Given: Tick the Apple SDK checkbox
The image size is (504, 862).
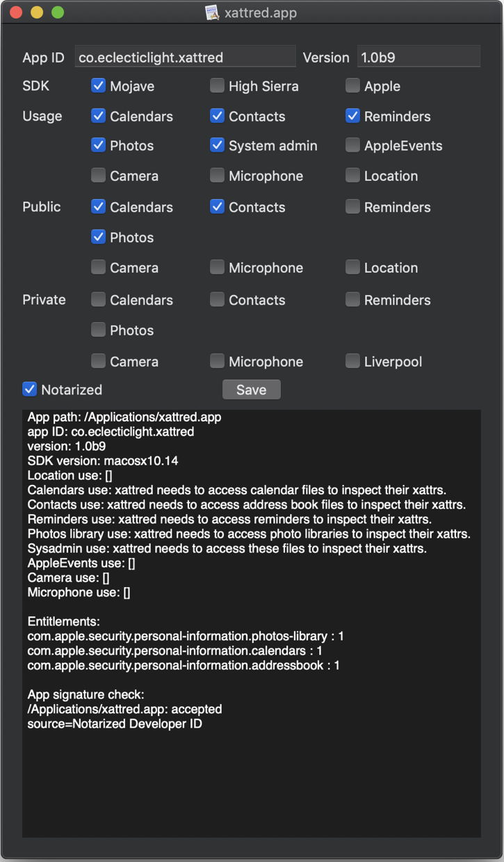Looking at the screenshot, I should pos(353,86).
